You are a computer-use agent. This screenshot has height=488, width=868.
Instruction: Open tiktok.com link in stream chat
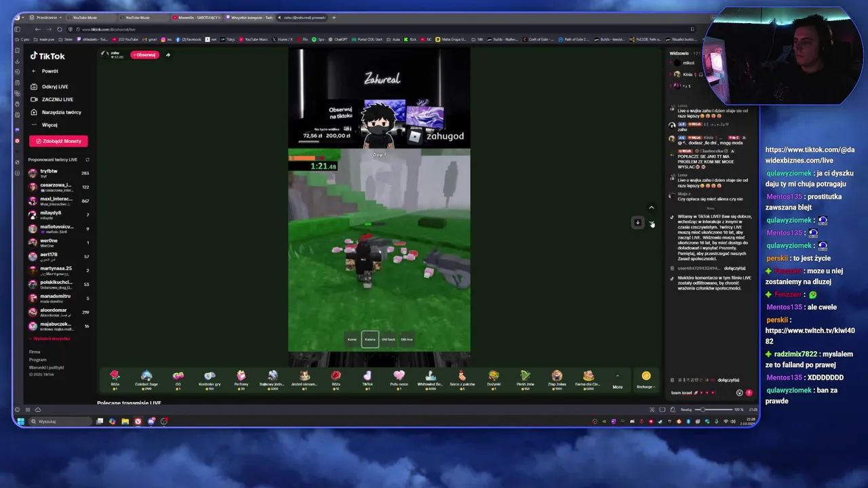point(810,155)
